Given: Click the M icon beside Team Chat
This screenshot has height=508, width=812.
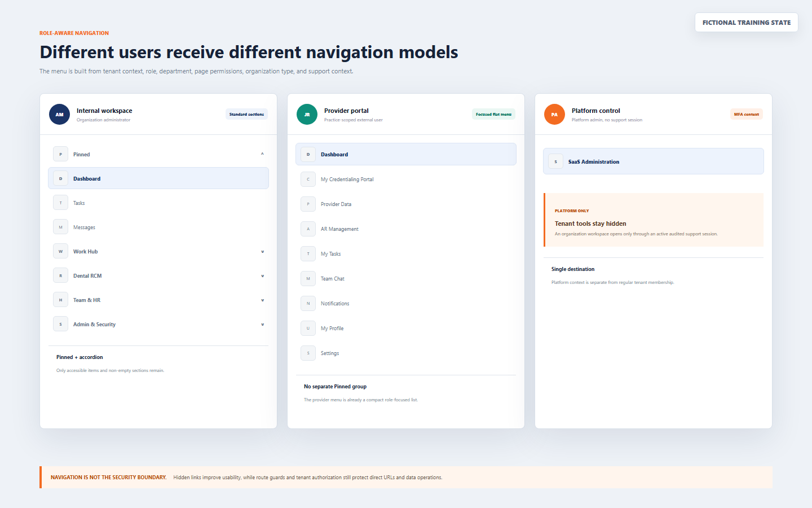Looking at the screenshot, I should [x=308, y=278].
